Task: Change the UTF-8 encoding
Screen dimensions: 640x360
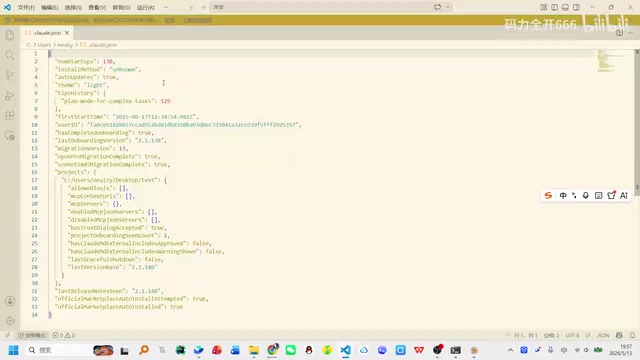Action: [x=572, y=335]
